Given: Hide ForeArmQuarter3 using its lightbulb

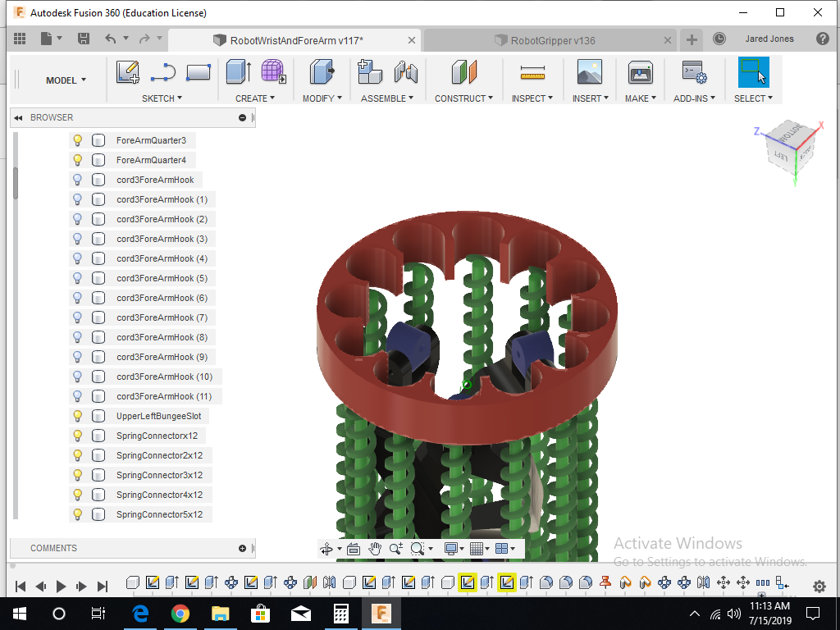Looking at the screenshot, I should (x=78, y=140).
